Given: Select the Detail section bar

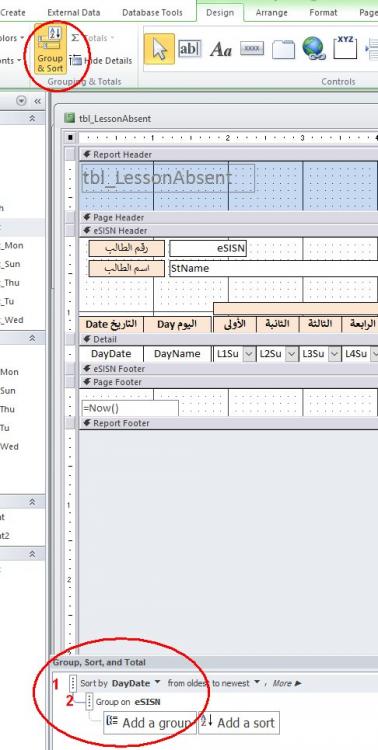Looking at the screenshot, I should point(228,340).
